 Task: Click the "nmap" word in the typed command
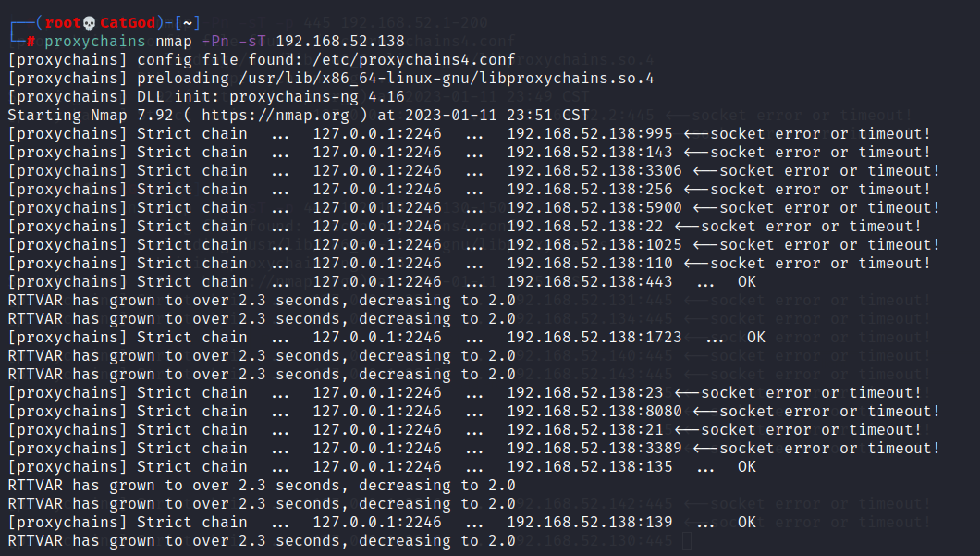(174, 42)
